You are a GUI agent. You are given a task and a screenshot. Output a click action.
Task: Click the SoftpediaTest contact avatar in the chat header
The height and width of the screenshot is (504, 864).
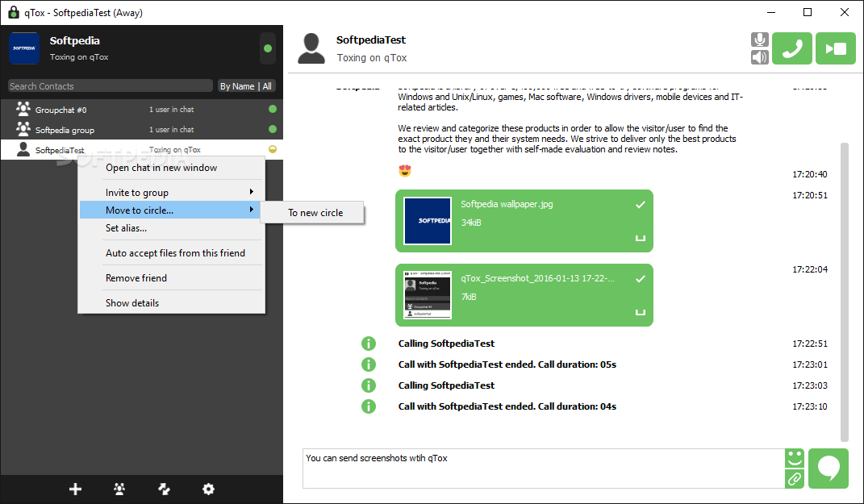(x=311, y=48)
